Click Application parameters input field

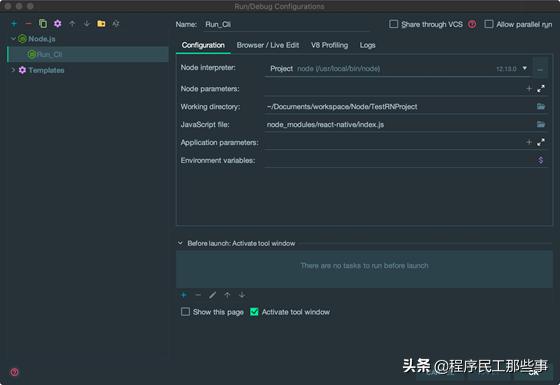coord(394,142)
